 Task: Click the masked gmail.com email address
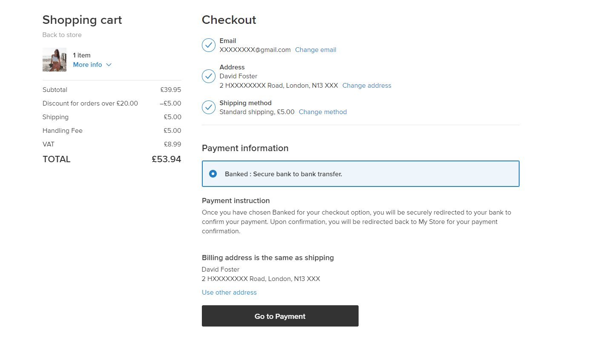[255, 50]
